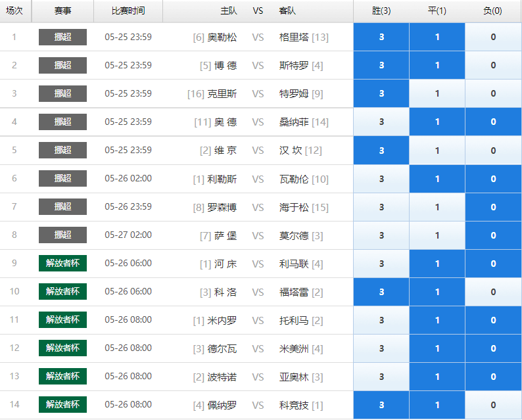Screen dimensions: 522x420
Task: Toggle loss (0) for match 4 奥德
Action: pyautogui.click(x=493, y=122)
